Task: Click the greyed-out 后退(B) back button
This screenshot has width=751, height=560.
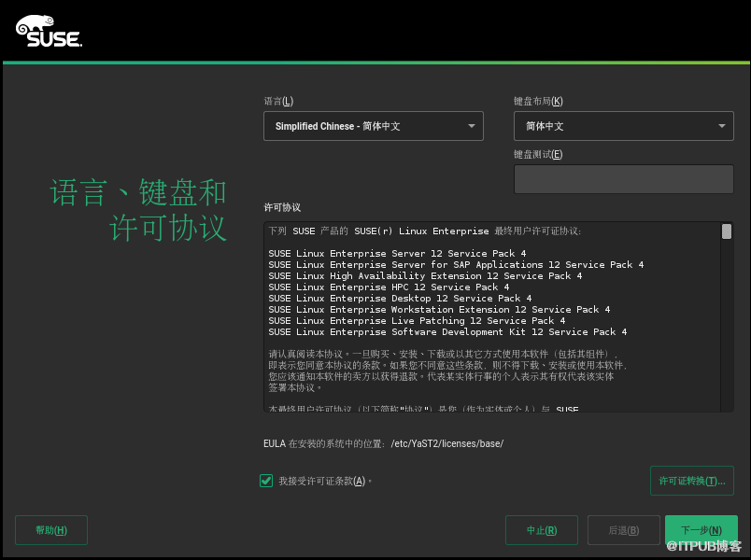Action: (623, 530)
